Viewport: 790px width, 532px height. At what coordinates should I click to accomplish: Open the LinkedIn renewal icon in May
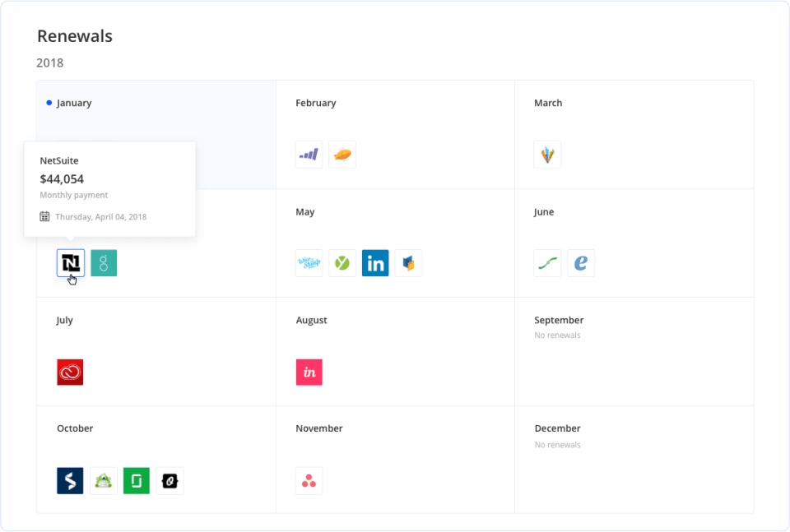click(x=375, y=263)
